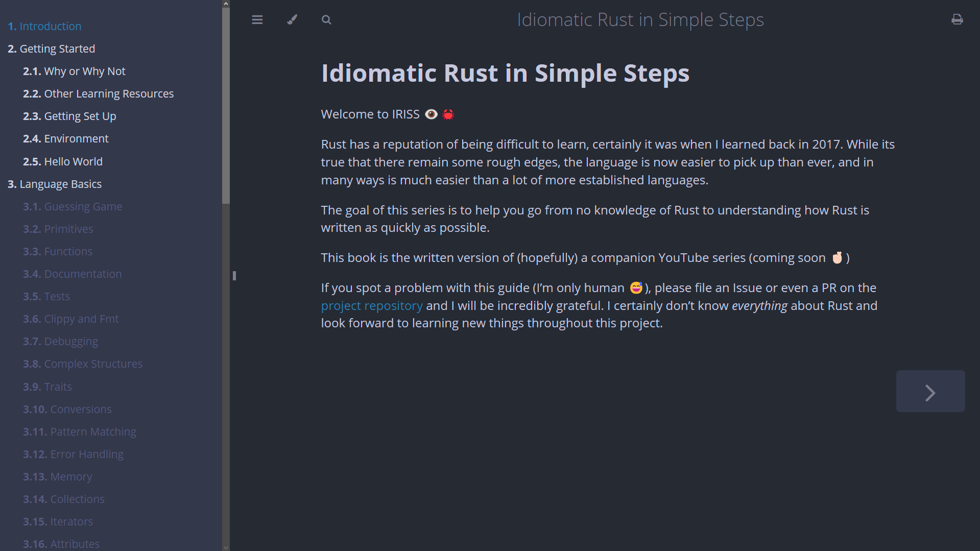Open the Hello World chapter
The image size is (980, 551).
click(62, 161)
